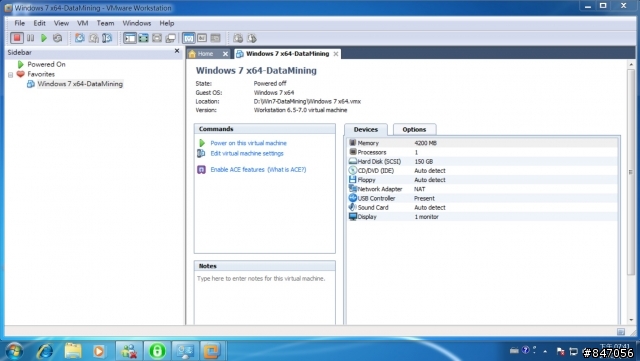Click the What is ACE? link
The width and height of the screenshot is (640, 361).
(x=287, y=169)
